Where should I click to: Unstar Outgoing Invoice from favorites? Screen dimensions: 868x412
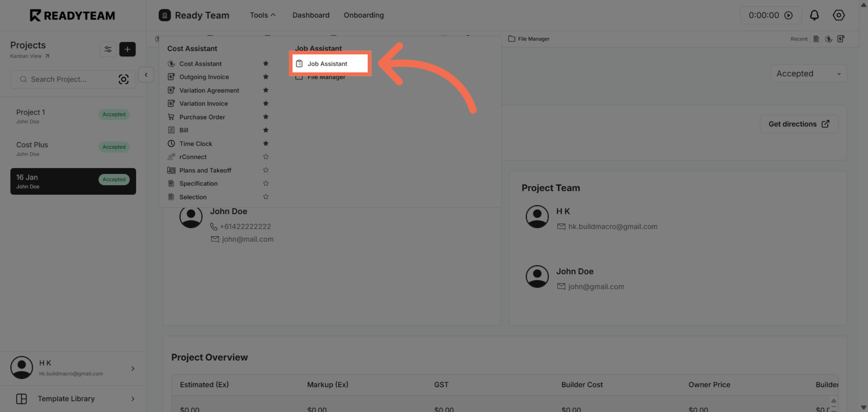pyautogui.click(x=266, y=77)
